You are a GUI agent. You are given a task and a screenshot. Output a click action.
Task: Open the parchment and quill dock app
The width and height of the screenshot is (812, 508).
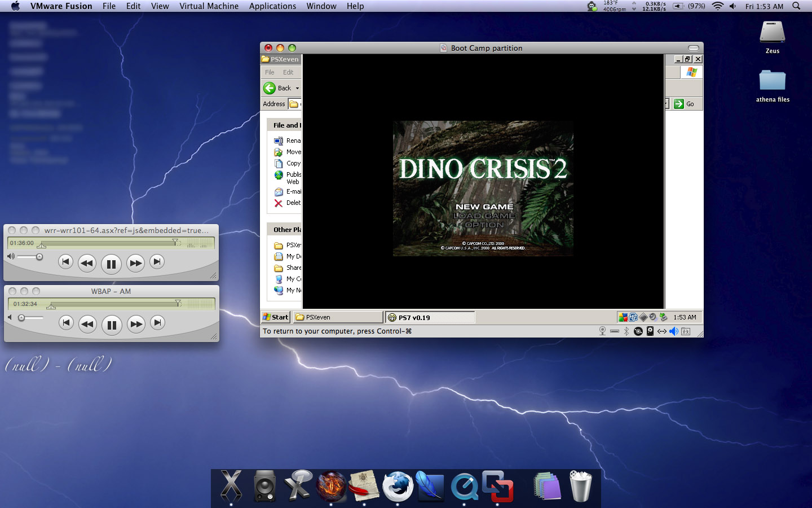364,485
